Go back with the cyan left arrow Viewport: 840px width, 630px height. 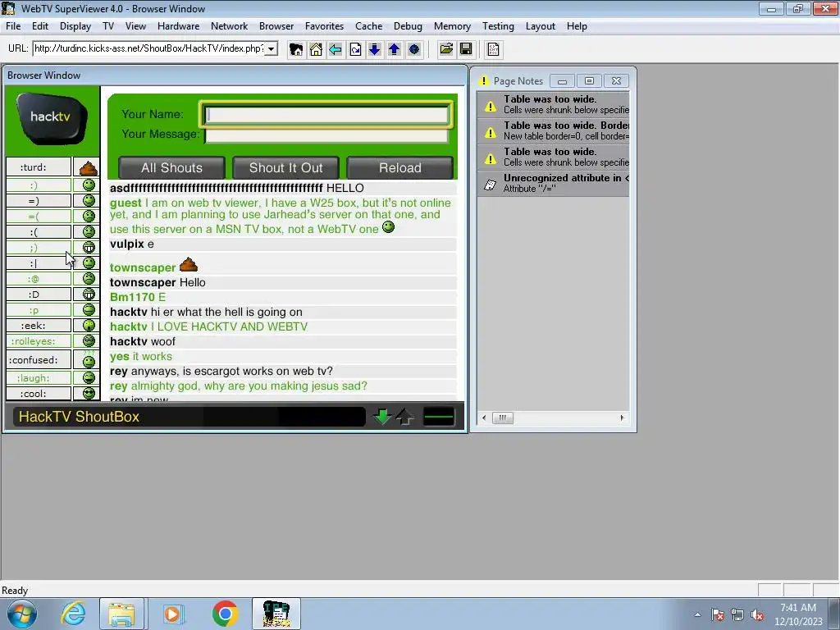point(336,49)
